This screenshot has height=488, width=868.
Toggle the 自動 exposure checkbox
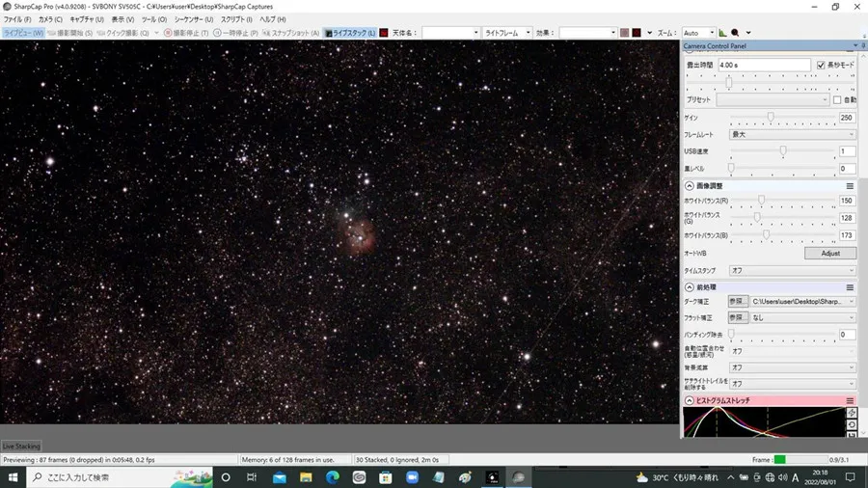(837, 100)
